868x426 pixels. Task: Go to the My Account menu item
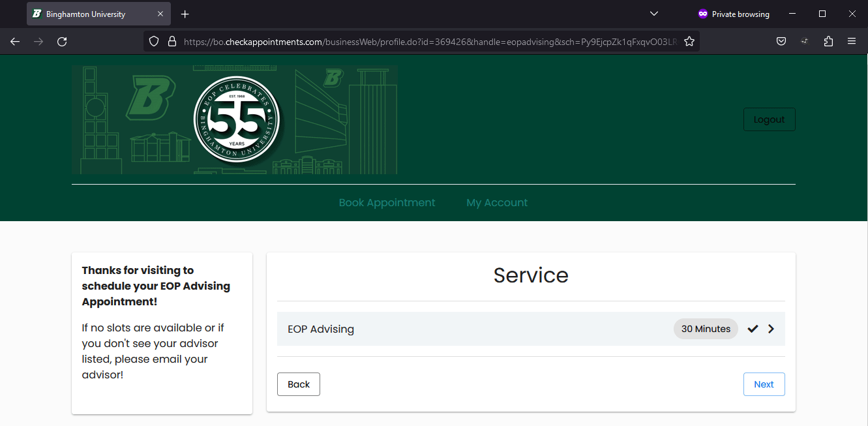[x=497, y=203]
